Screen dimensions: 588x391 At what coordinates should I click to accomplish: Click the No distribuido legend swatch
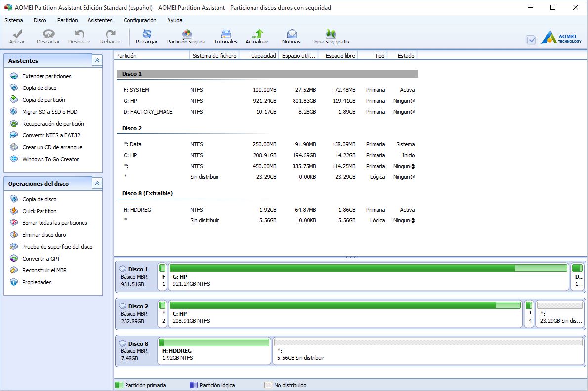[x=268, y=385]
